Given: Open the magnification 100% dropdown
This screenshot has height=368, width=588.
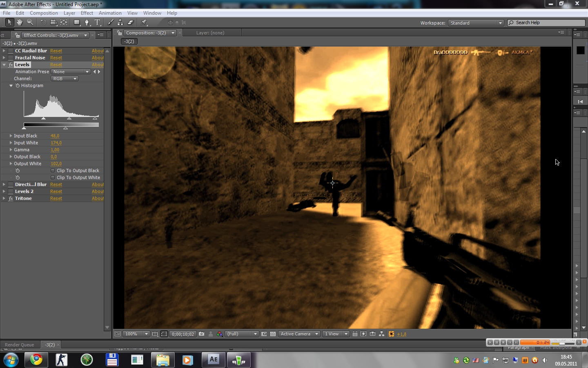Looking at the screenshot, I should (136, 334).
